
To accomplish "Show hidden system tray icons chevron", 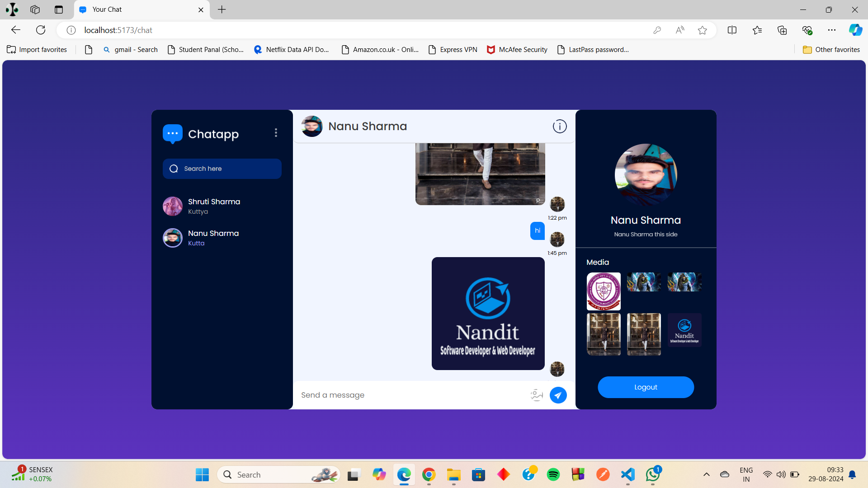I will (x=706, y=474).
